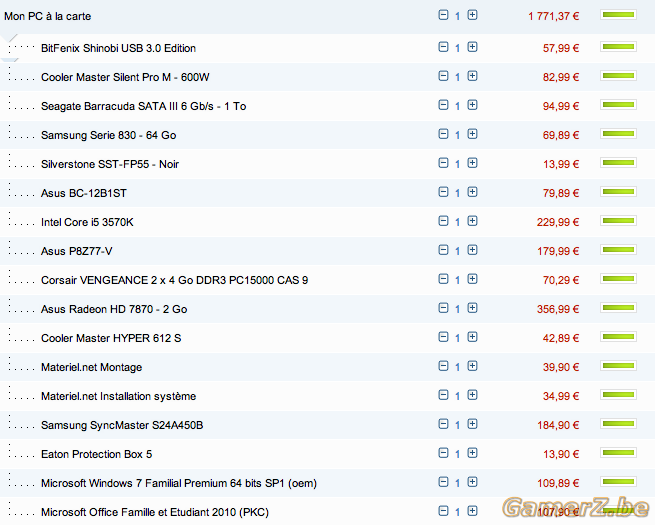
Task: Select the Materiel.net Montage service row
Action: point(91,368)
